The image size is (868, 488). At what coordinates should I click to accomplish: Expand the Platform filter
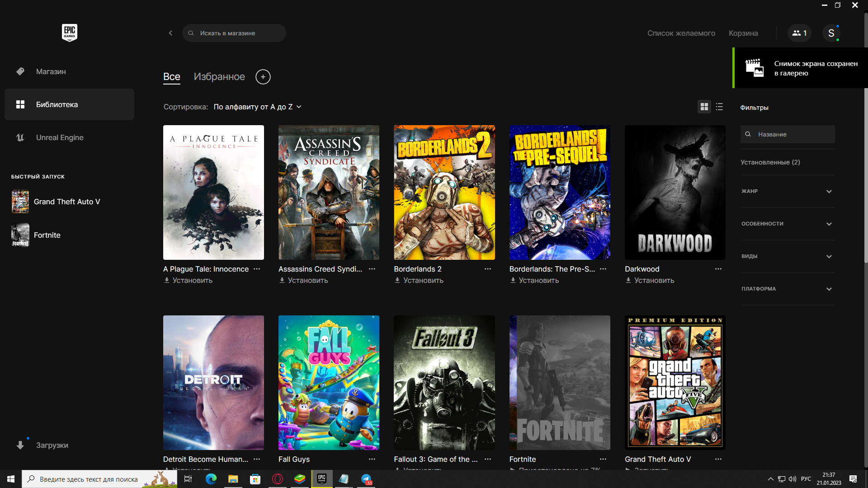(787, 289)
